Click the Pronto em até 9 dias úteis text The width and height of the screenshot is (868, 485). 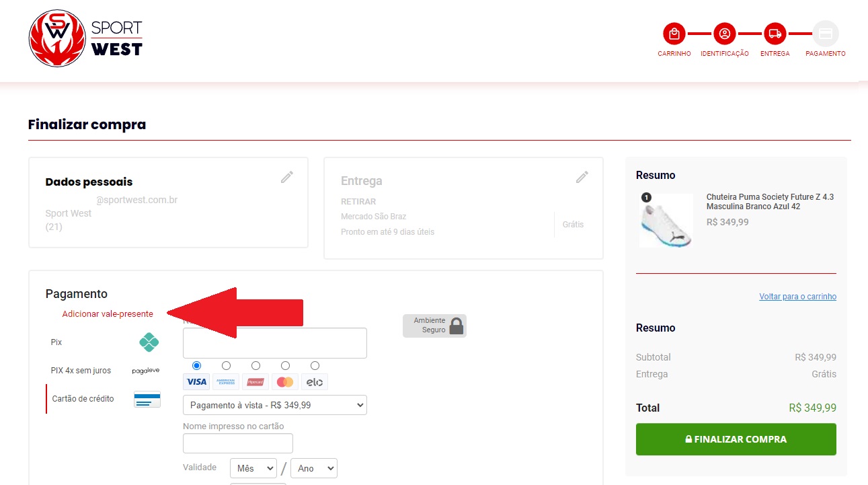click(388, 232)
